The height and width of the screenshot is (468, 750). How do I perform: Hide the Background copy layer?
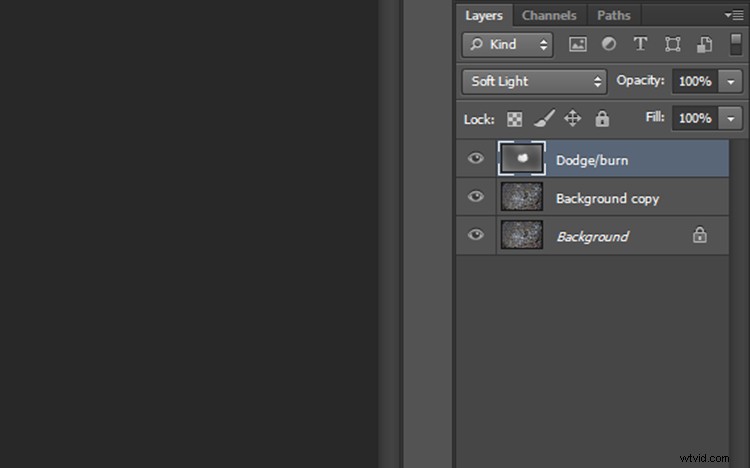click(x=475, y=197)
